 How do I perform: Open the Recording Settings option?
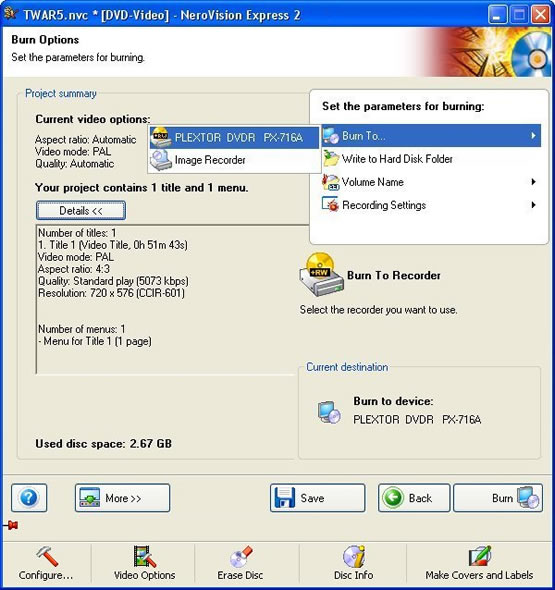coord(431,205)
